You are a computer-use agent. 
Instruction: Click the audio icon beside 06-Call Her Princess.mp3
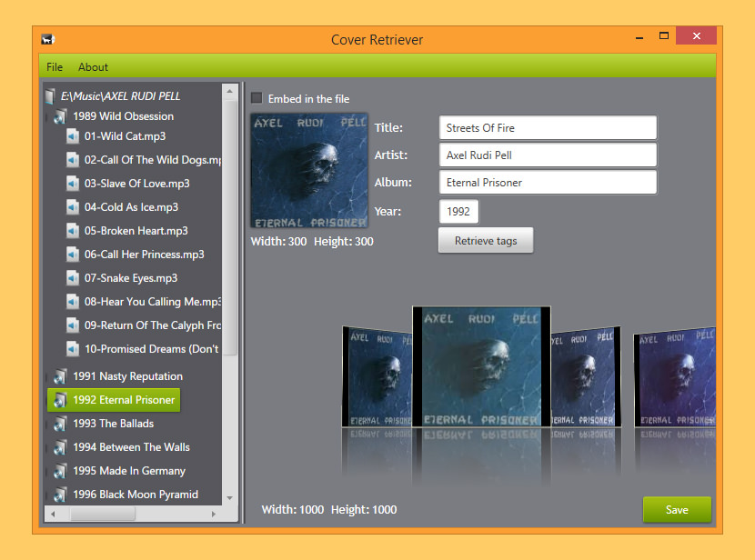tap(72, 254)
